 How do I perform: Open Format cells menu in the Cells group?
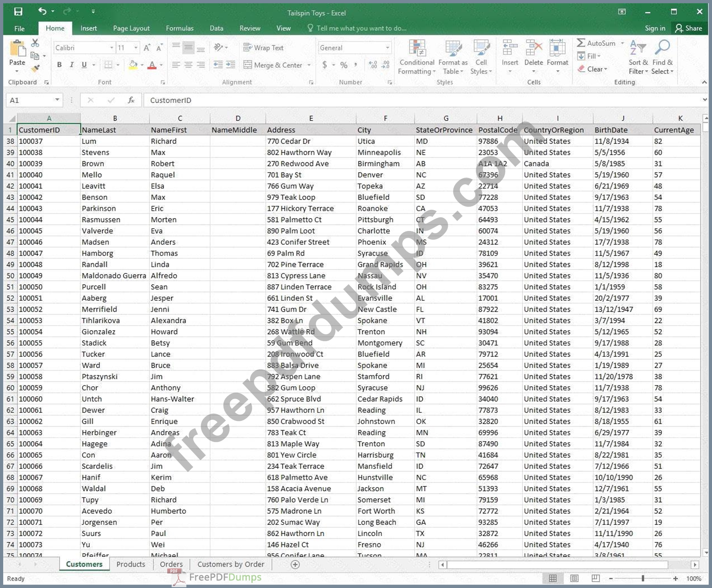558,57
